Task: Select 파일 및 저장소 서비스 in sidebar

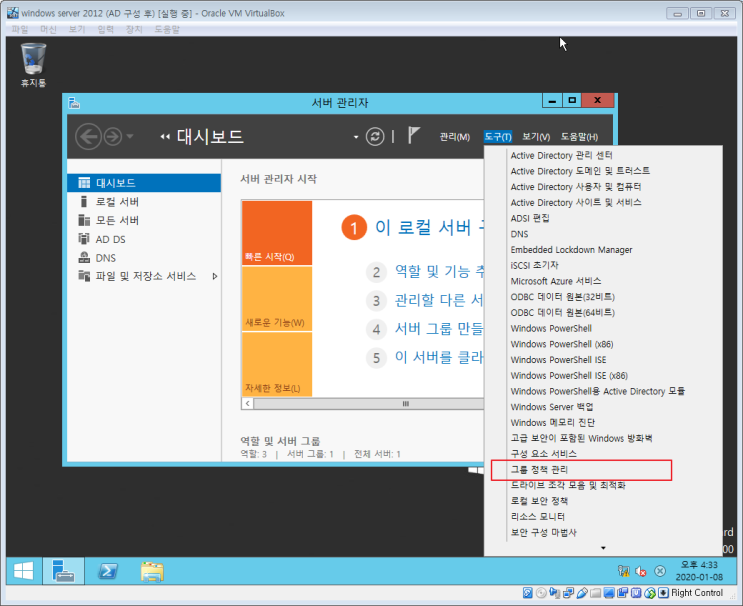Action: 144,276
